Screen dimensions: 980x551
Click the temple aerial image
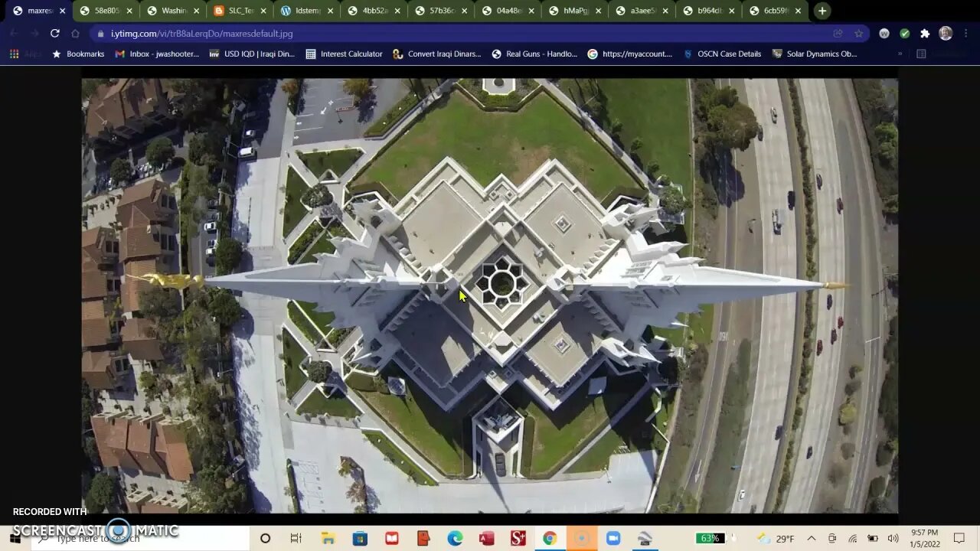click(x=490, y=295)
